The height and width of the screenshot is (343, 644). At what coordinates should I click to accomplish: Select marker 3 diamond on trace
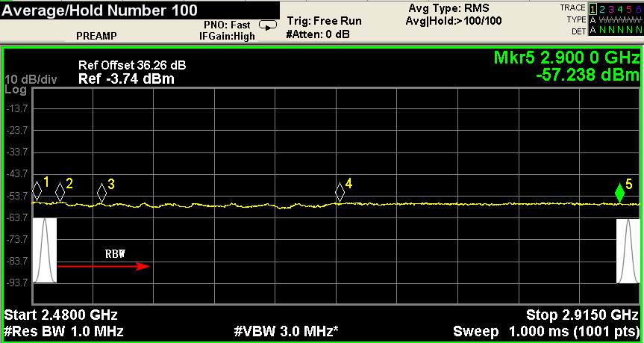pos(101,193)
